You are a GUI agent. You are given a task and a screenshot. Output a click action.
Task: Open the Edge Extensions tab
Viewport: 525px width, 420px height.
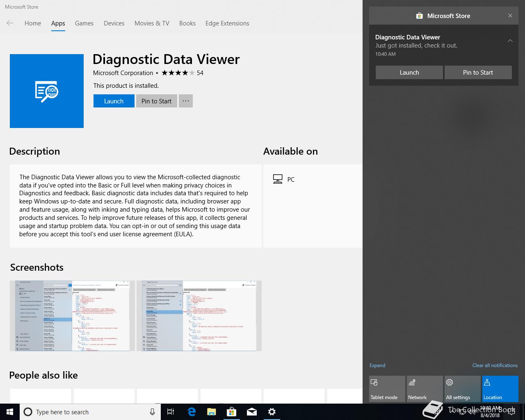tap(227, 23)
